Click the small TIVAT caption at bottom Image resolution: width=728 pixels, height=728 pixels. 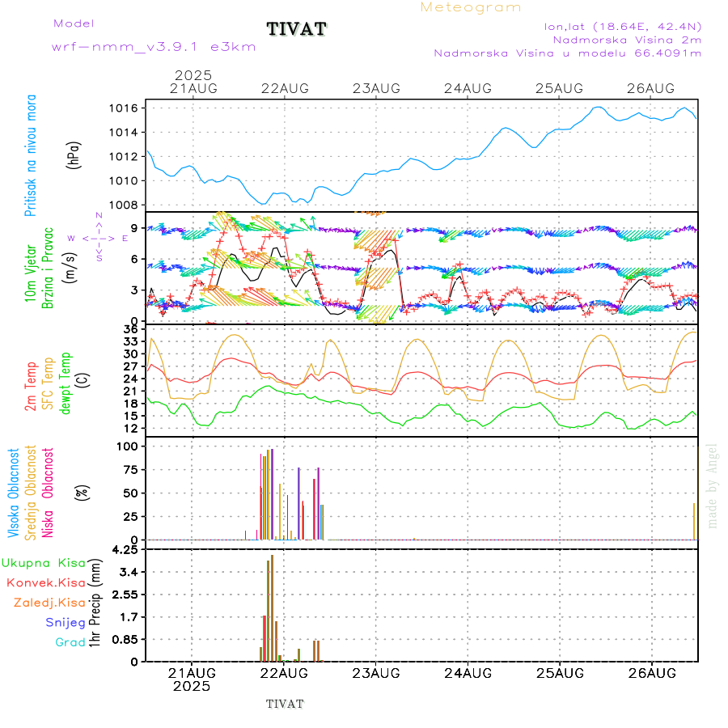click(285, 704)
